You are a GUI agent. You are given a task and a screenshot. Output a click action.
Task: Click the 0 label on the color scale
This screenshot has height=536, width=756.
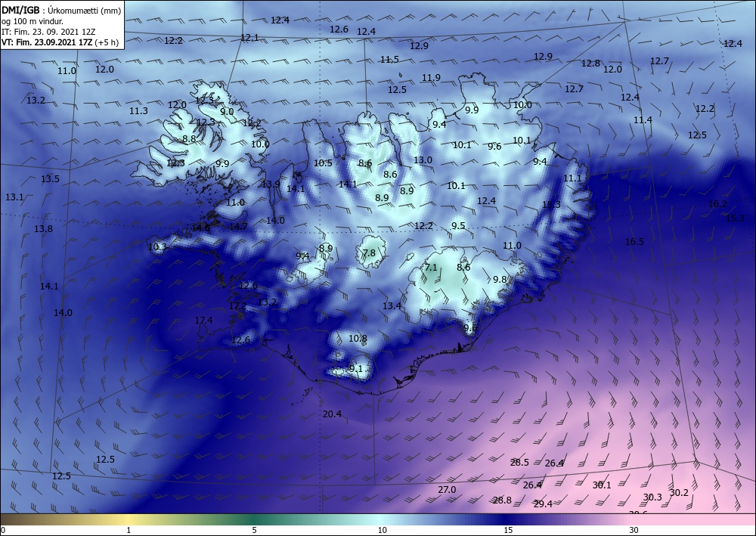click(x=2, y=530)
